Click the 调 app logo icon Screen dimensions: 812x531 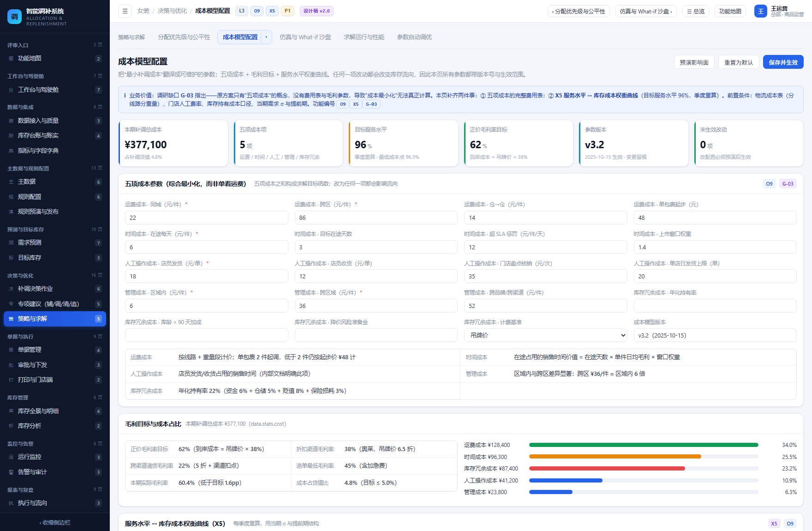15,17
